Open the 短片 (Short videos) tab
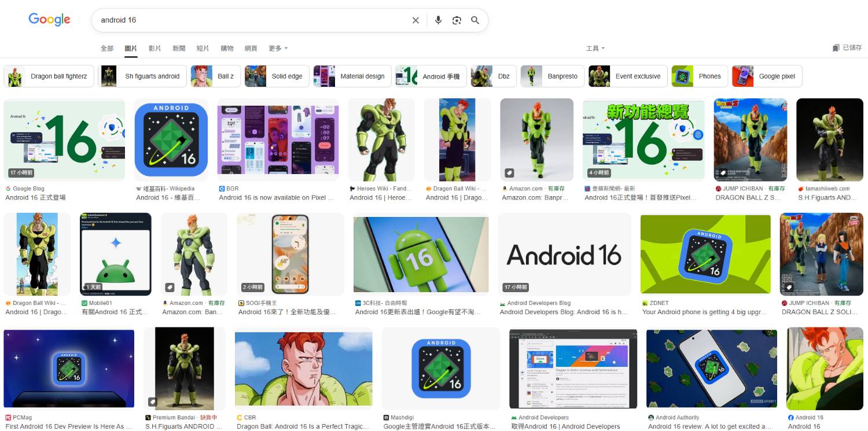The width and height of the screenshot is (868, 431). pyautogui.click(x=203, y=49)
